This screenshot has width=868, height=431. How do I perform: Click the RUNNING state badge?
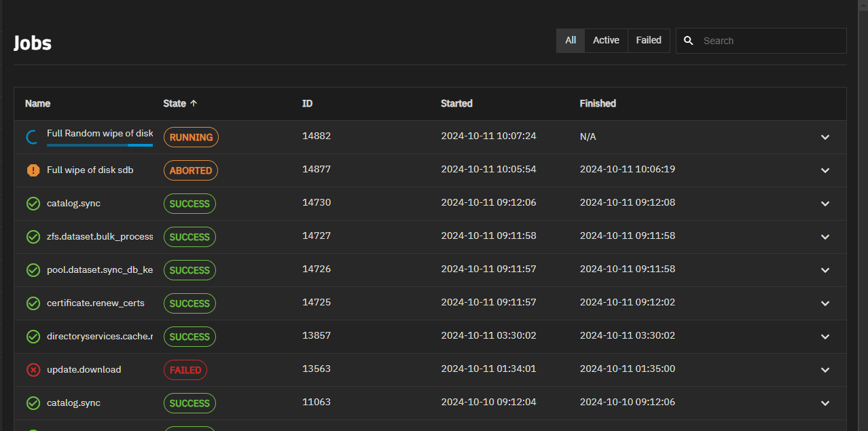191,137
